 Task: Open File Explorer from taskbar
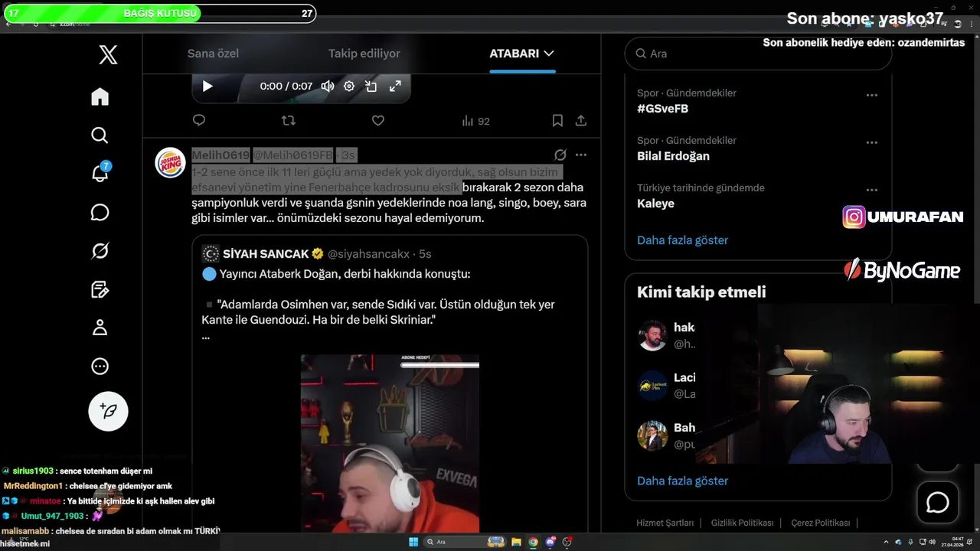point(517,542)
